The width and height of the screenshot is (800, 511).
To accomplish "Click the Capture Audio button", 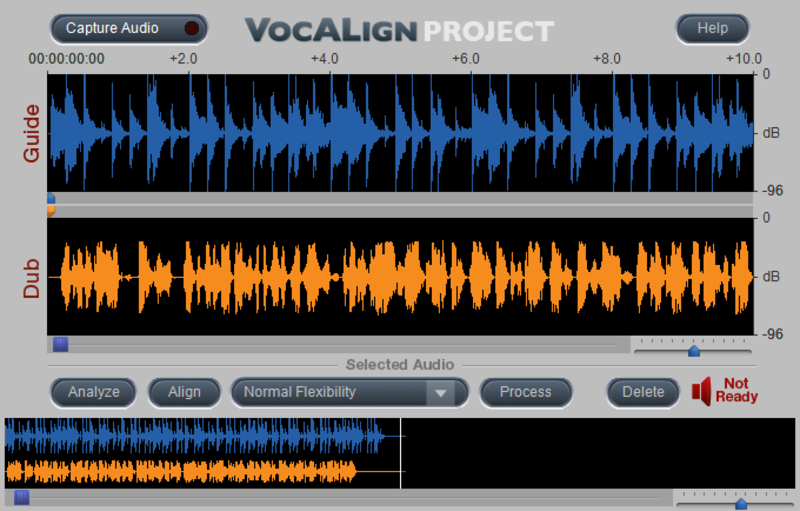I will pos(129,29).
